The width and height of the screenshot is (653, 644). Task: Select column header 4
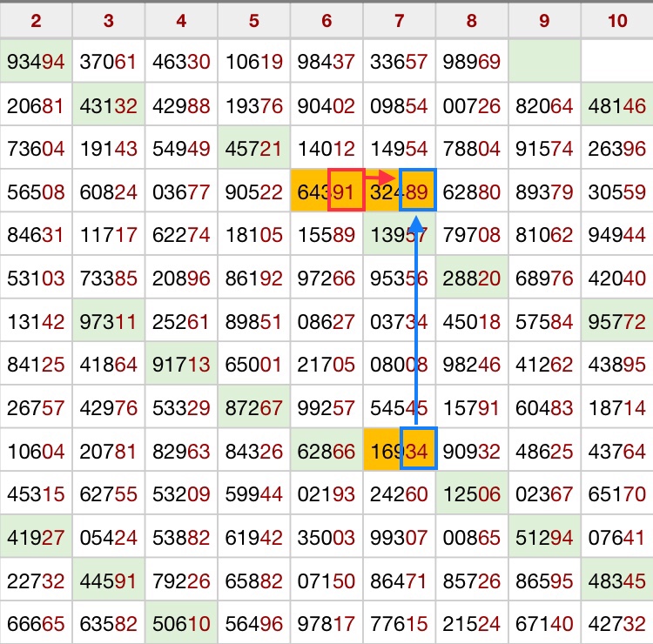pyautogui.click(x=181, y=20)
